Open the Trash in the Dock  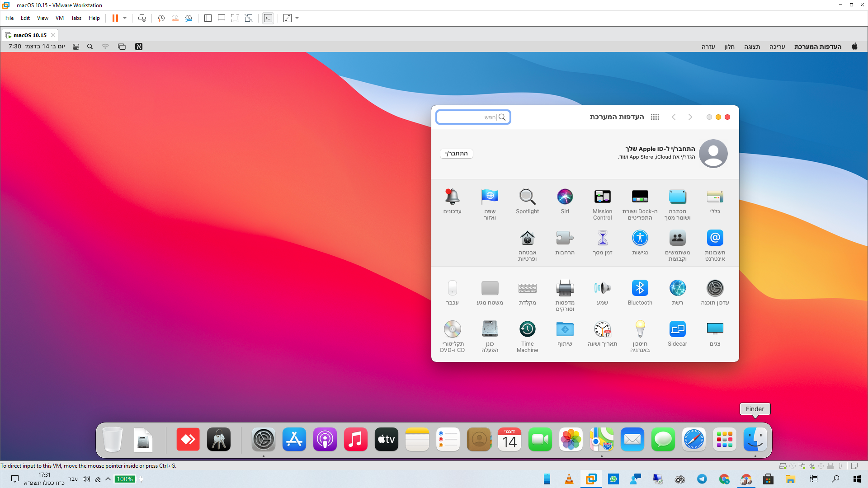coord(113,439)
